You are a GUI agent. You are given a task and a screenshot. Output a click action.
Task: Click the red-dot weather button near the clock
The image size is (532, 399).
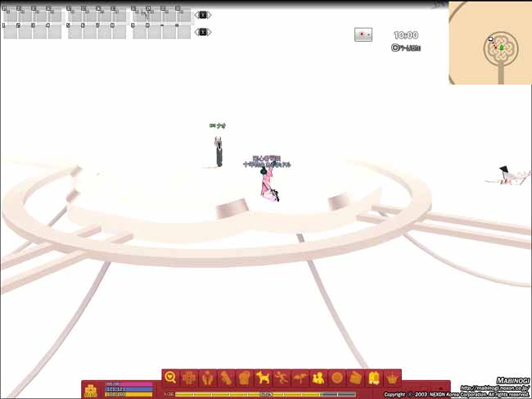pos(363,34)
